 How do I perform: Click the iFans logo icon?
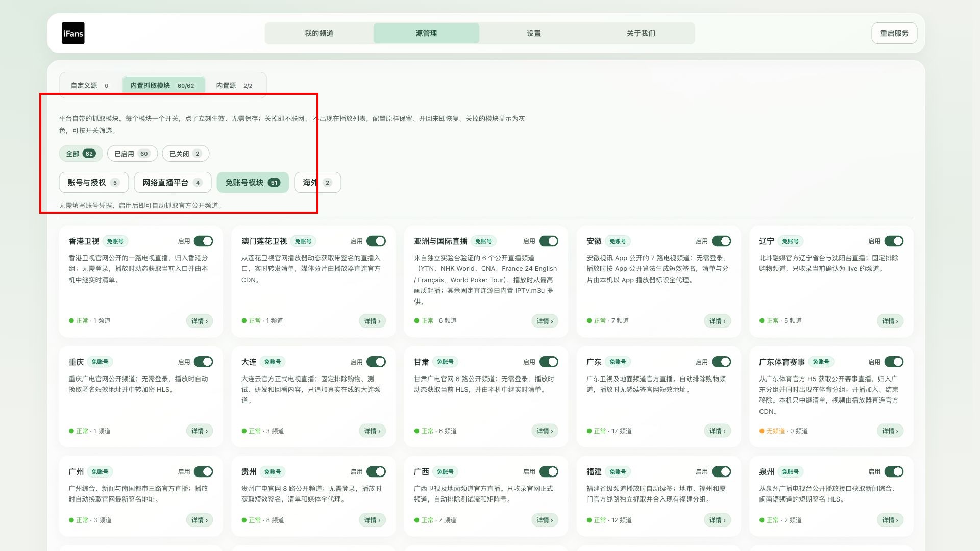point(73,33)
